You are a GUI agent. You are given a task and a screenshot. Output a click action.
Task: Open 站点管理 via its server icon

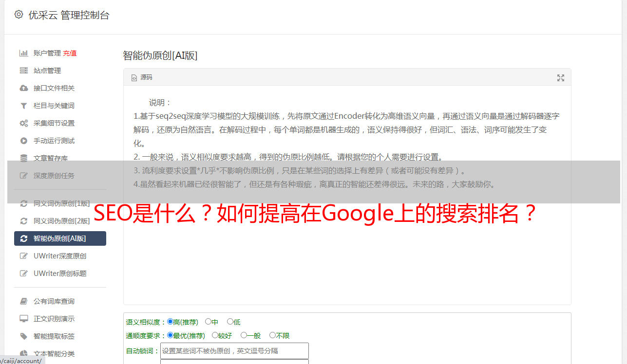click(x=23, y=71)
